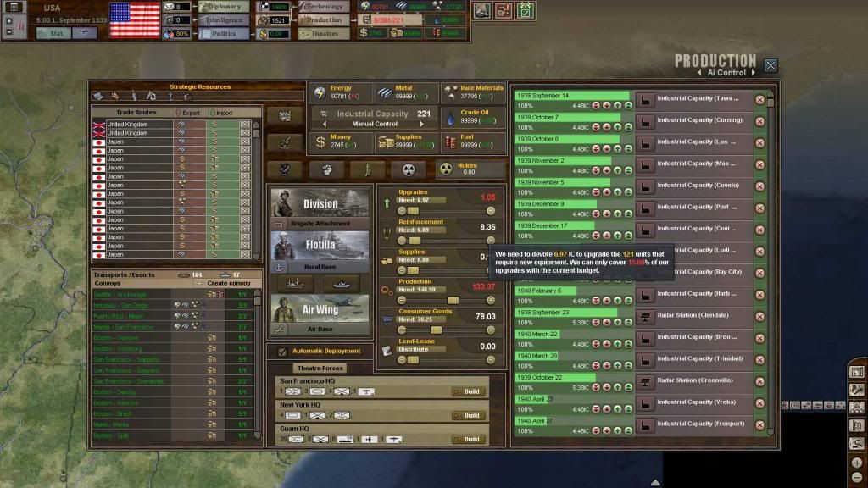This screenshot has width=868, height=488.
Task: Zoom in the map with plus button
Action: tap(857, 463)
